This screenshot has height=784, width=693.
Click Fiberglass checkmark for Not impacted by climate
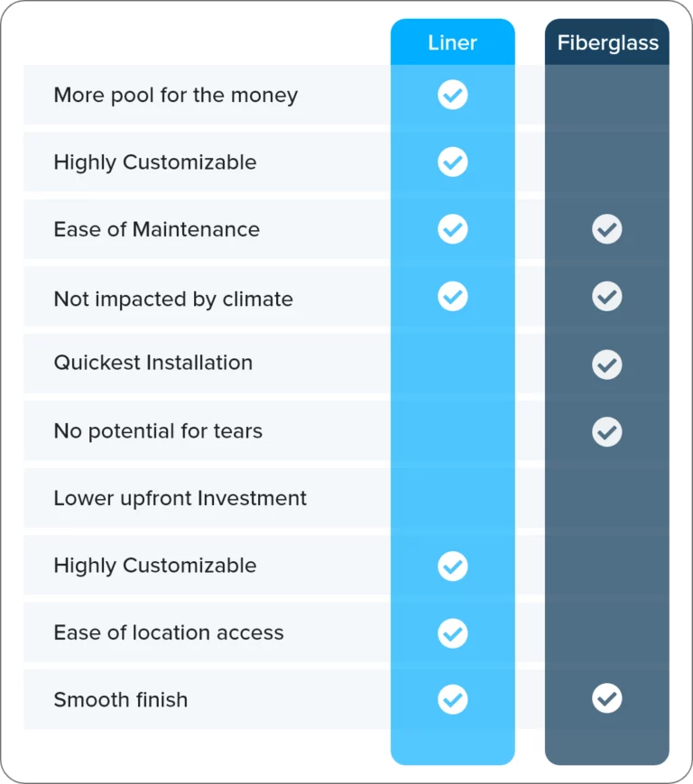[x=607, y=296]
